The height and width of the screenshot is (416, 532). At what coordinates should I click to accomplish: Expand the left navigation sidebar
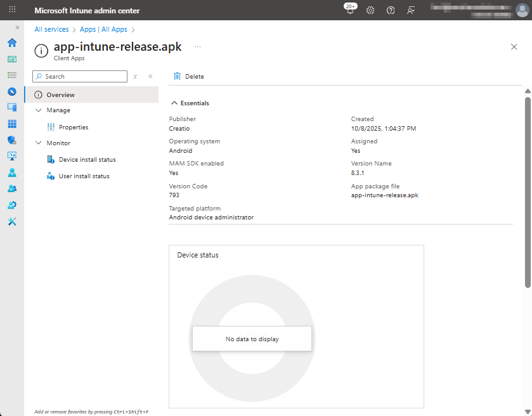(17, 28)
